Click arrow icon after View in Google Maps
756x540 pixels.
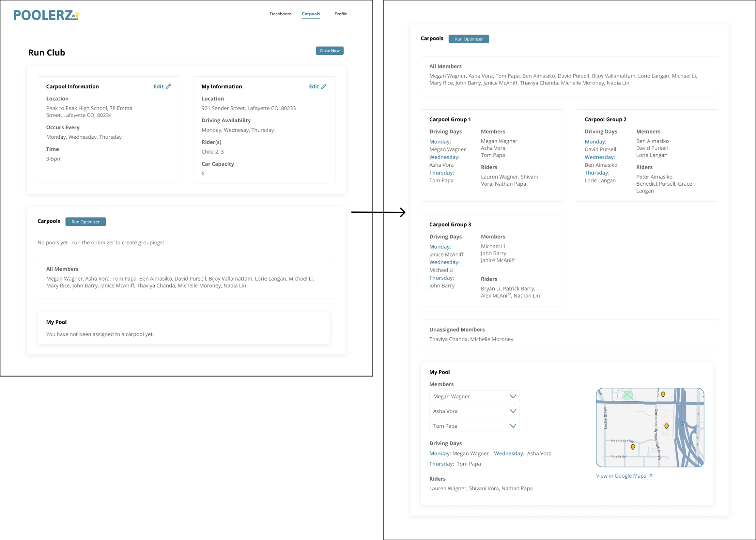click(650, 476)
